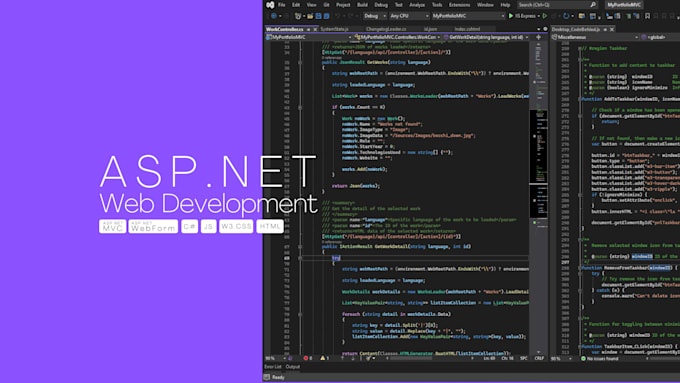Click the green No issues found checkmark
680x383 pixels.
click(x=583, y=359)
